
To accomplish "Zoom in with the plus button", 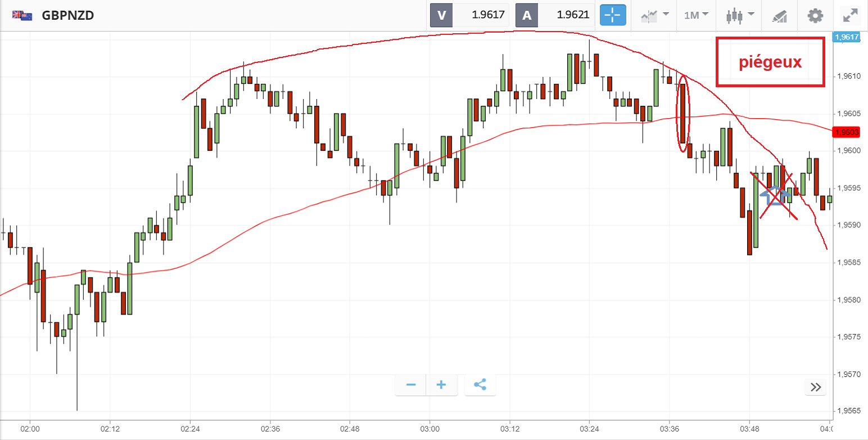I will tap(441, 385).
